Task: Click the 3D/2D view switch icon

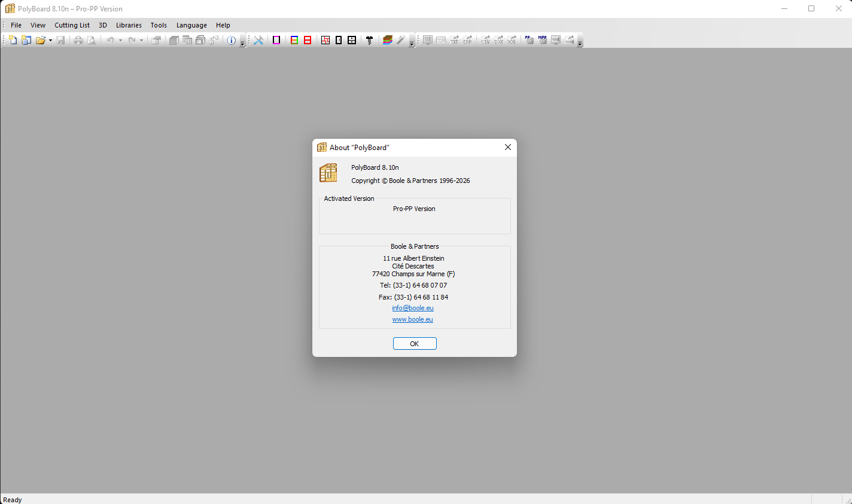Action: point(187,40)
